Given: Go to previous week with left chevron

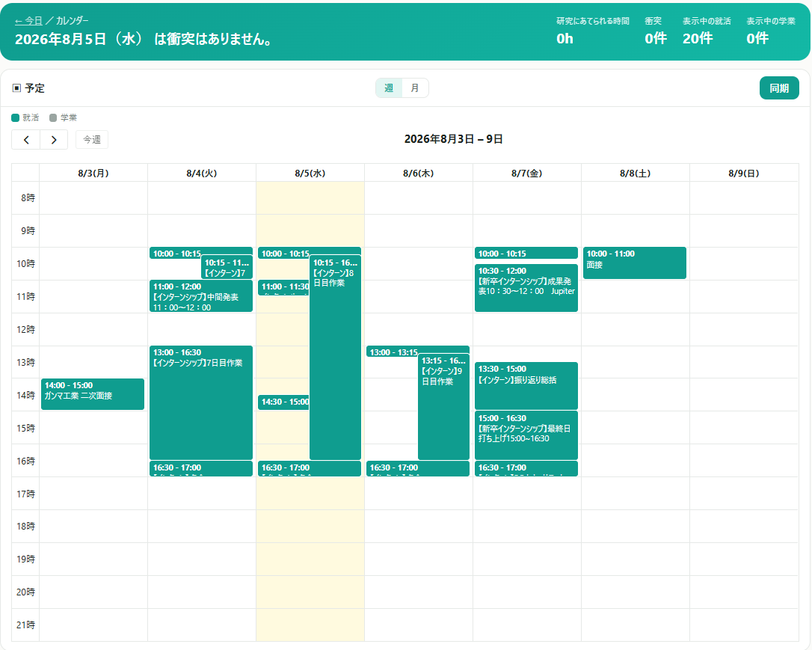Looking at the screenshot, I should point(26,140).
